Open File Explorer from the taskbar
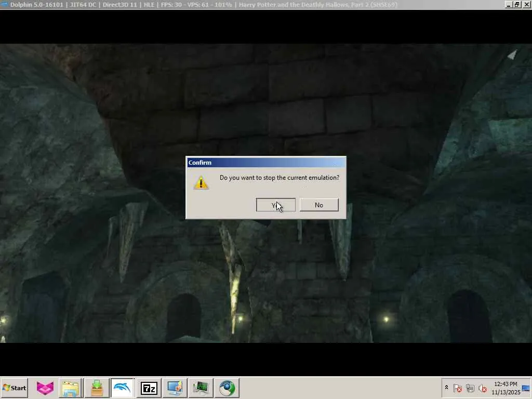The width and height of the screenshot is (532, 399). [71, 388]
